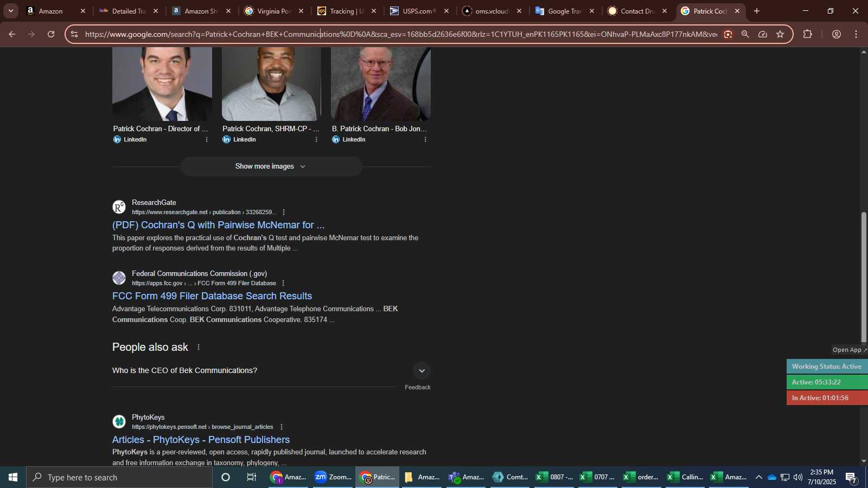The width and height of the screenshot is (868, 488).
Task: Open FCC Form 499 Filer Database Search Results
Action: [x=212, y=296]
